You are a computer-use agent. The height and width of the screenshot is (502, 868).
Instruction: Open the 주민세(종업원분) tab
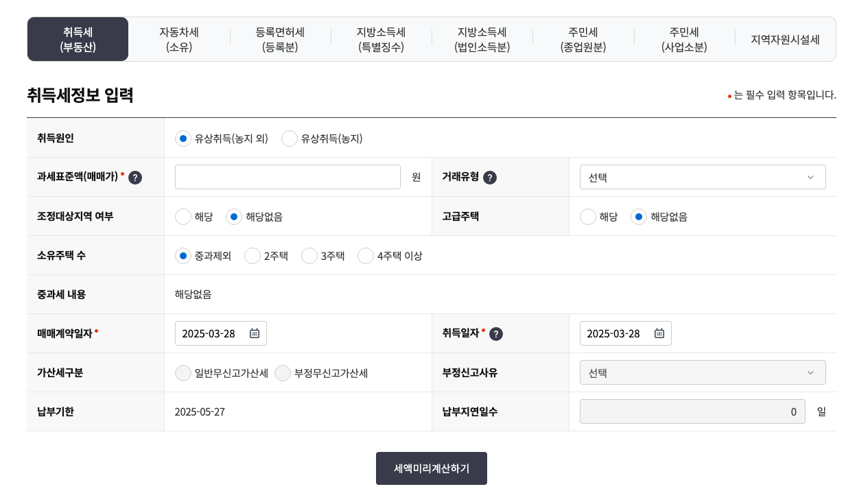[583, 39]
